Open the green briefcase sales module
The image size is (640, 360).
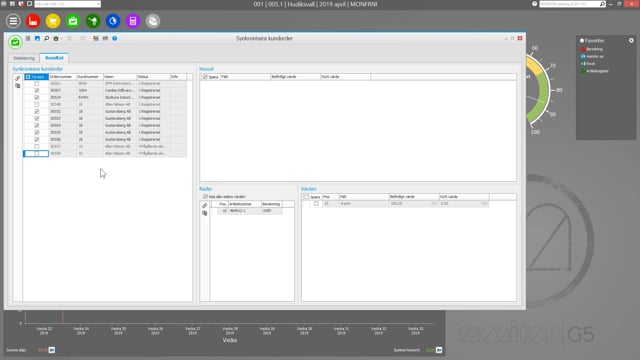pos(73,21)
